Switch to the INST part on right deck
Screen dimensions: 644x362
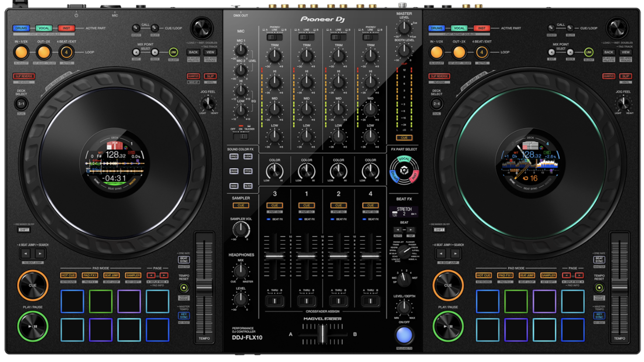point(482,27)
